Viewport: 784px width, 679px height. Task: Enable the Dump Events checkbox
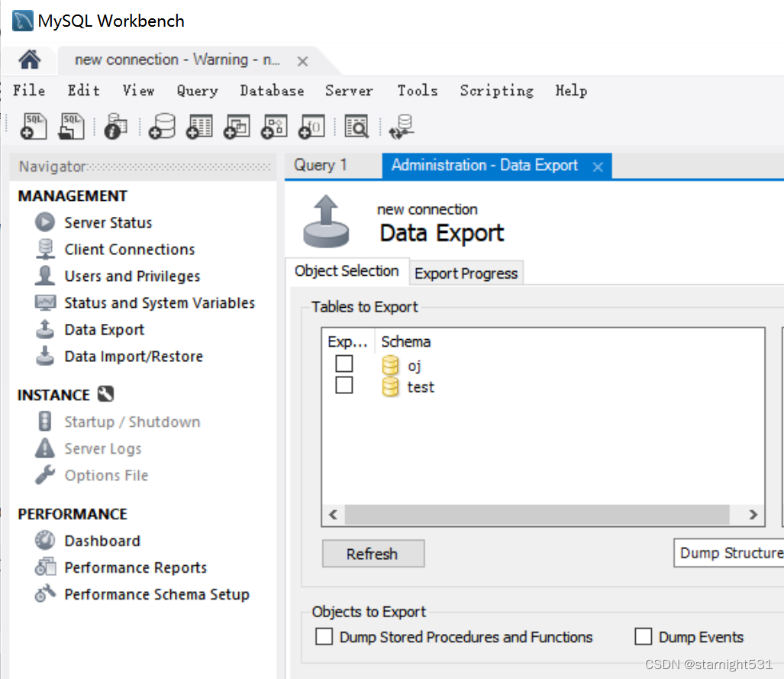pos(643,636)
